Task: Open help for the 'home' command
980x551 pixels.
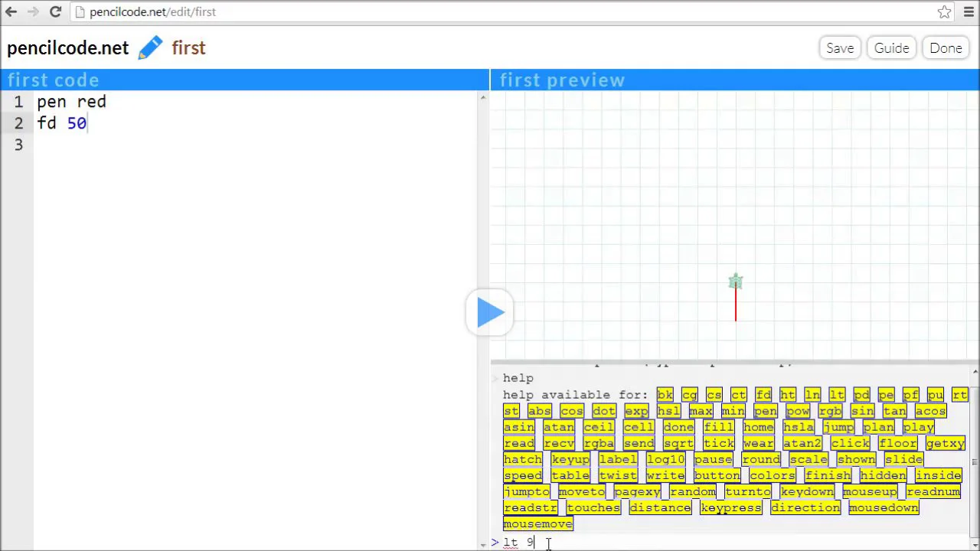Action: [x=758, y=427]
